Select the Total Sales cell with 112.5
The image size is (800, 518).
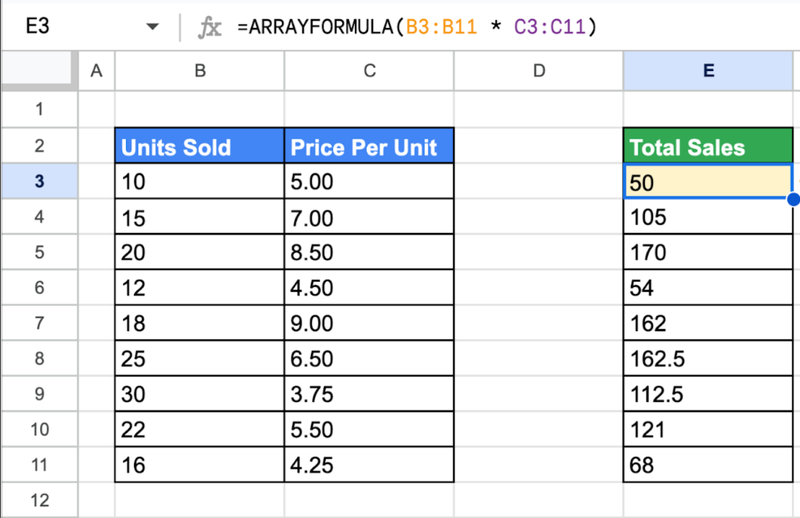coord(708,394)
